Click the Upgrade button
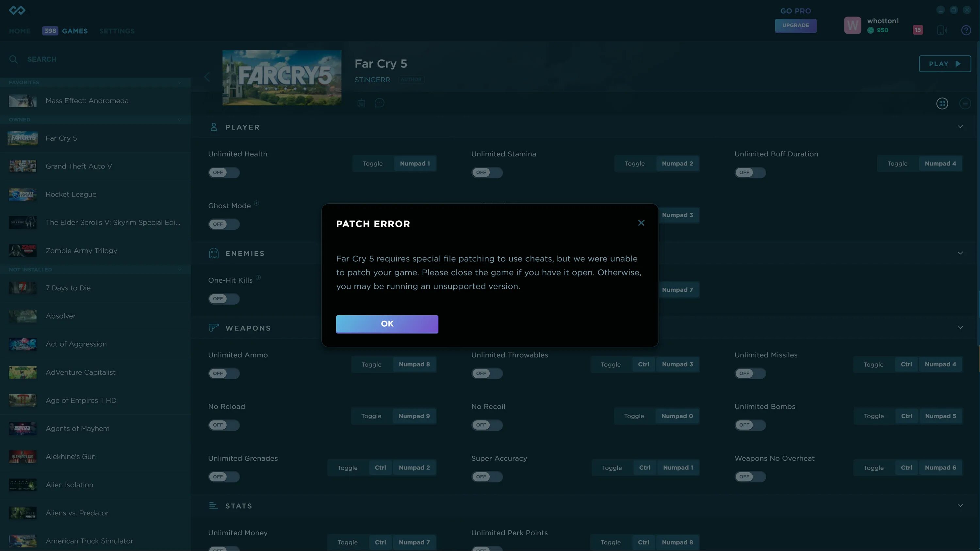Viewport: 980px width, 551px height. (x=795, y=25)
